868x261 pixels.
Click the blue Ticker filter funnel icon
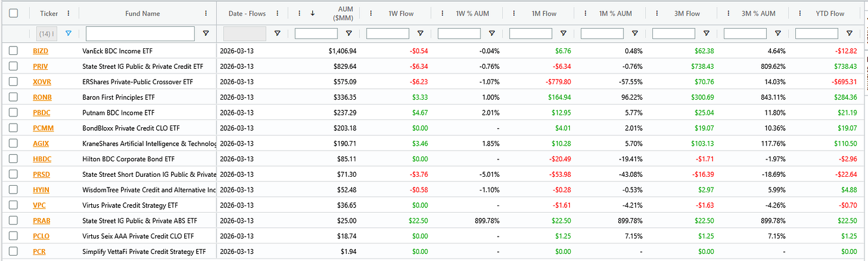coord(68,33)
